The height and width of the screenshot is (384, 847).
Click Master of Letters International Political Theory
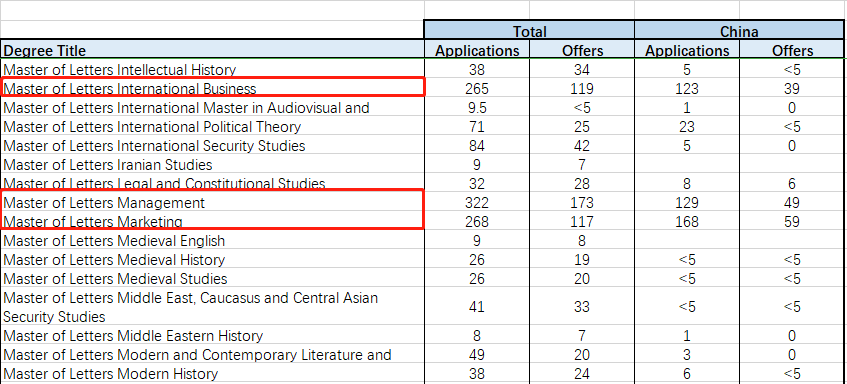[x=212, y=126]
